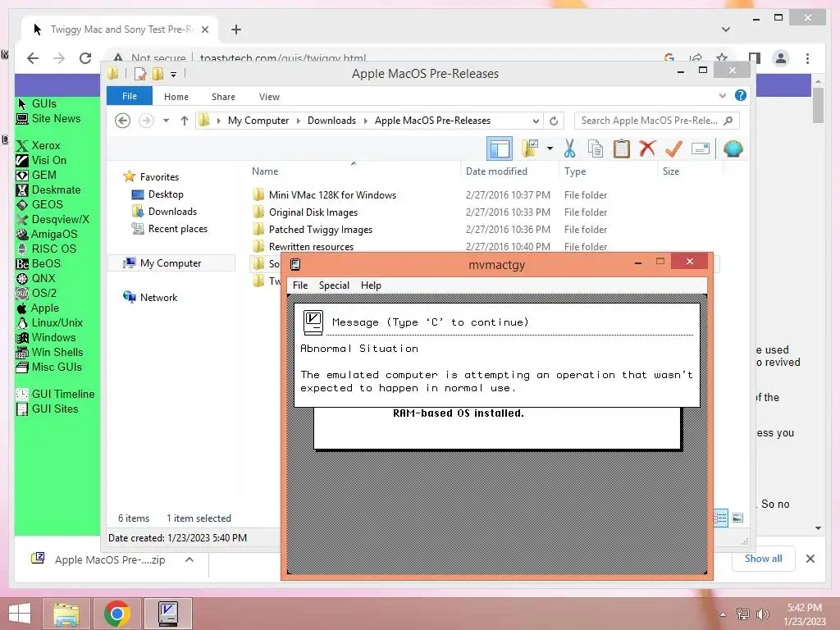Click the preview pane toolbar icon
Image resolution: width=840 pixels, height=630 pixels.
point(500,148)
